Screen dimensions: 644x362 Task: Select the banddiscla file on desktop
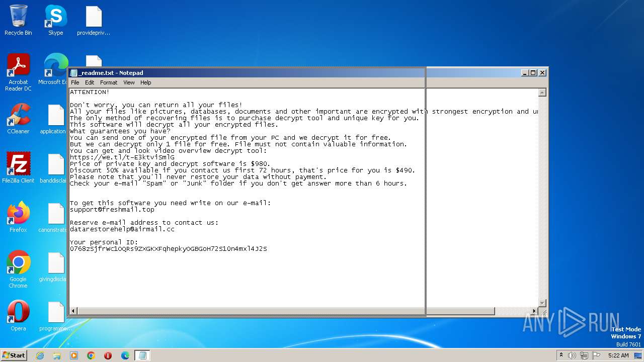[53, 168]
